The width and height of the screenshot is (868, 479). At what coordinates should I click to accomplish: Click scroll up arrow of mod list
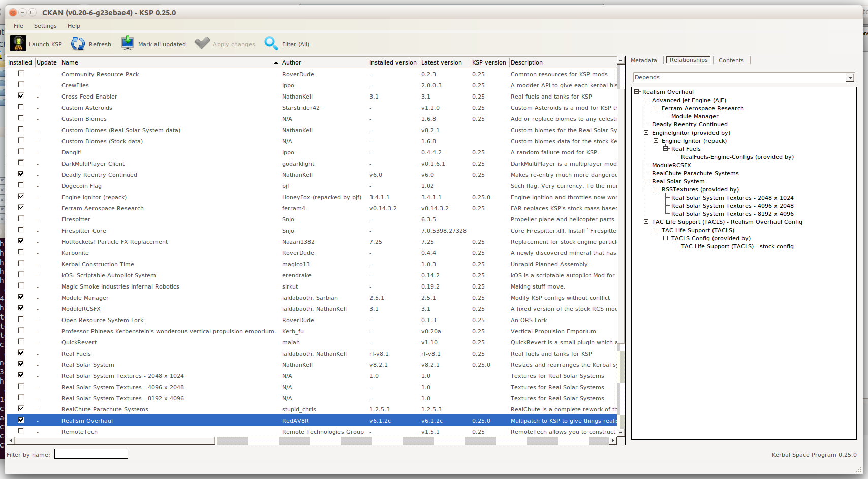(x=621, y=60)
